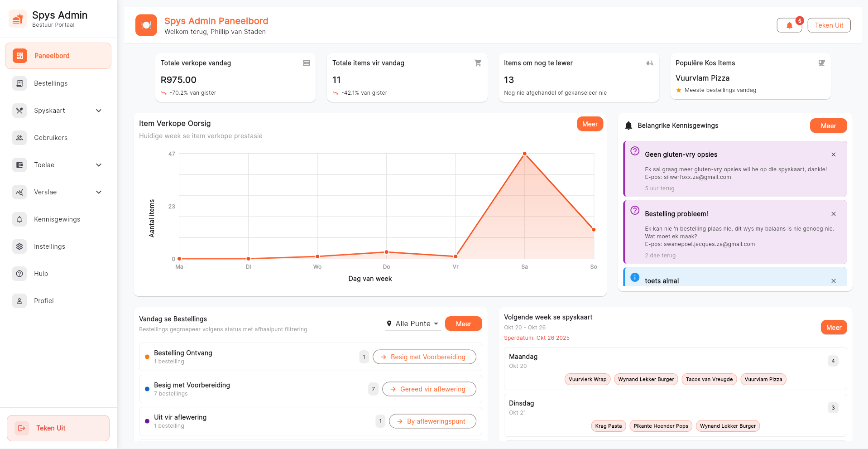868x449 pixels.
Task: Click the Vuurvlam Pizza tag under Maandag
Action: tap(763, 379)
